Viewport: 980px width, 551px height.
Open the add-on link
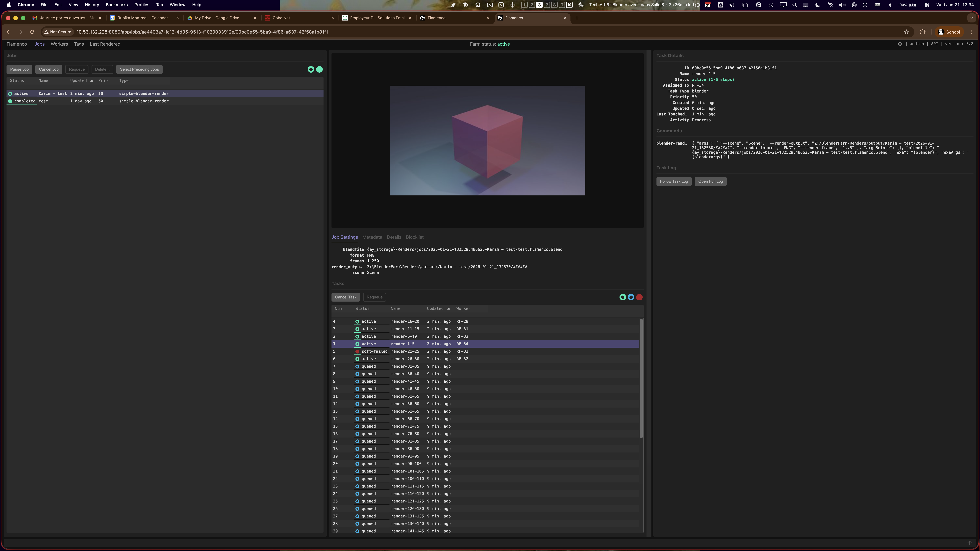(916, 44)
